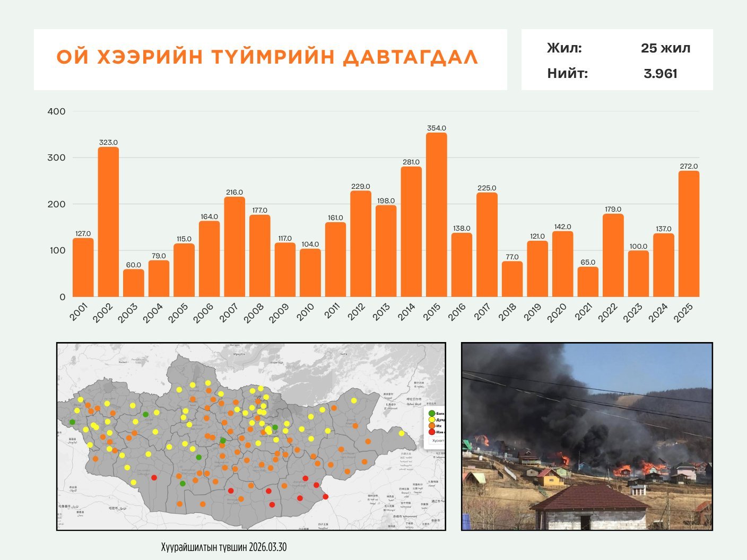Click the title 'ОЙ ХЭЭРИЙН ТҮЙМРИЙН ДАВТАГДАЛ'
Image resolution: width=747 pixels, height=560 pixels.
[267, 57]
